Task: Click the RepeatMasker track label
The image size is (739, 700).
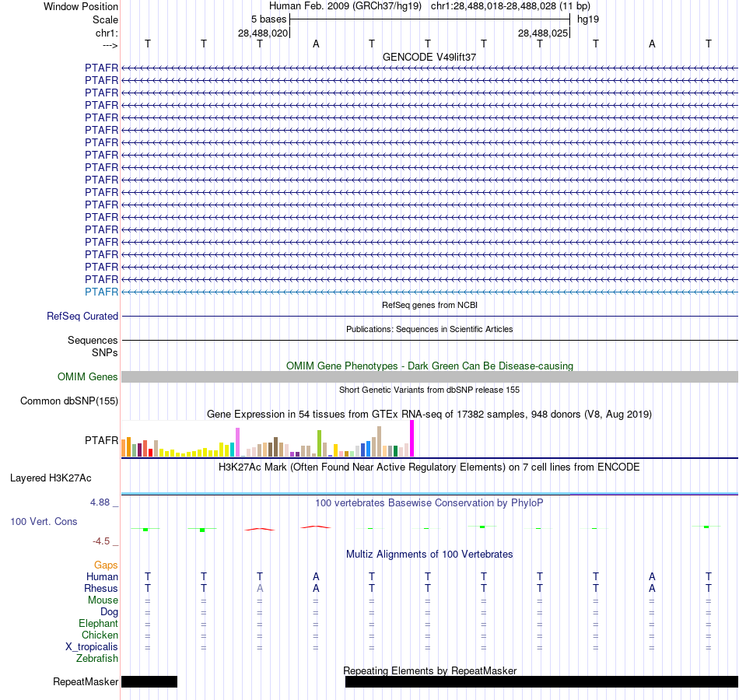Action: tap(86, 681)
